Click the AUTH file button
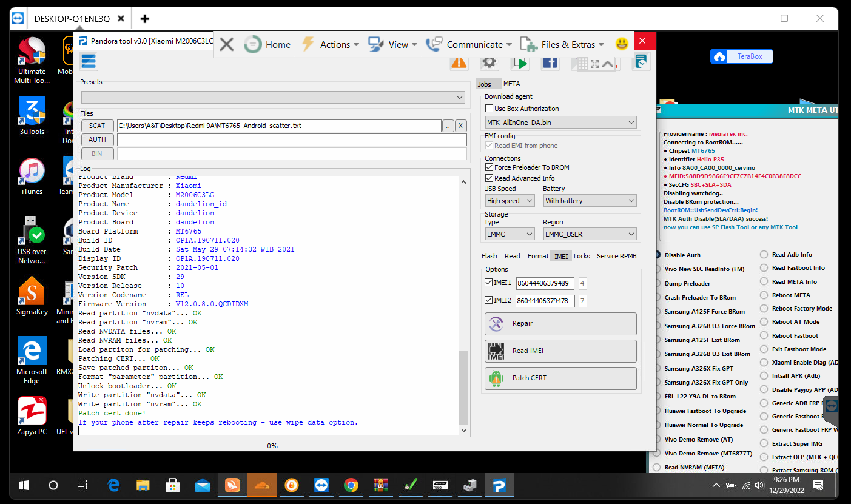The image size is (851, 504). click(97, 139)
